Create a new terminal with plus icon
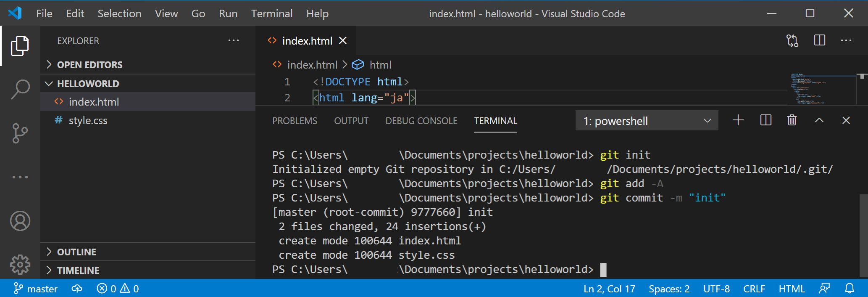 point(738,121)
